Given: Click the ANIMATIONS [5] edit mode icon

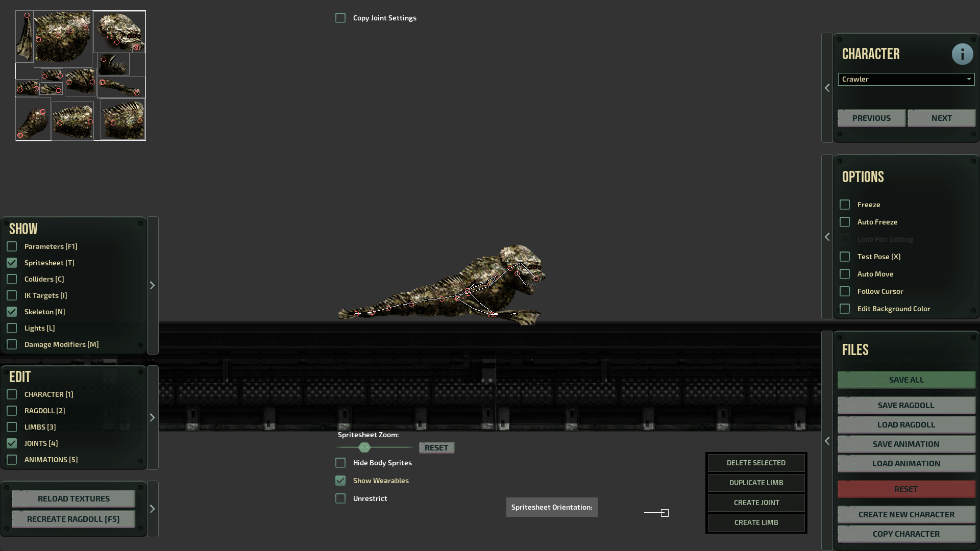Looking at the screenshot, I should [x=12, y=460].
